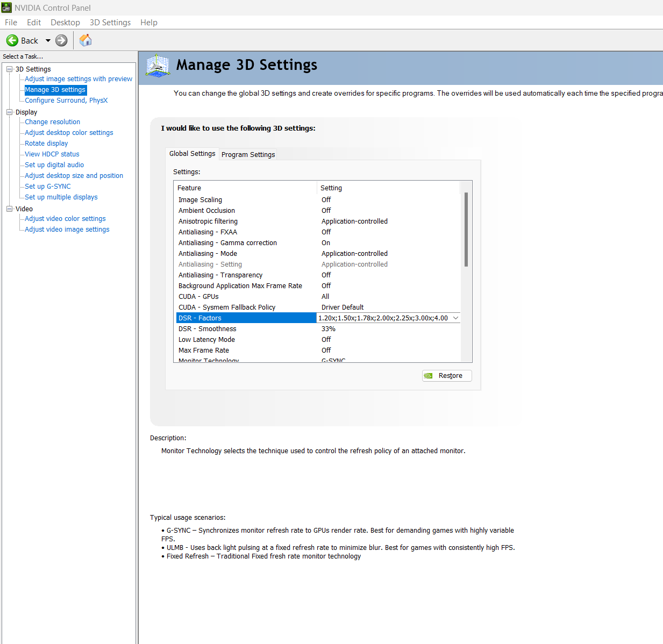Select the Ambient Occlusion row

318,210
